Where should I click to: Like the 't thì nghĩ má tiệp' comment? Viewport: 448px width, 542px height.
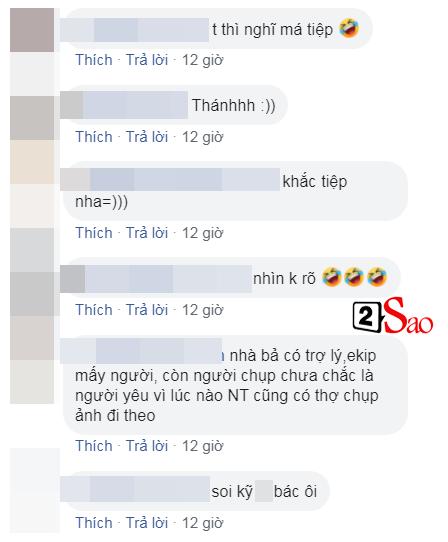pyautogui.click(x=94, y=60)
